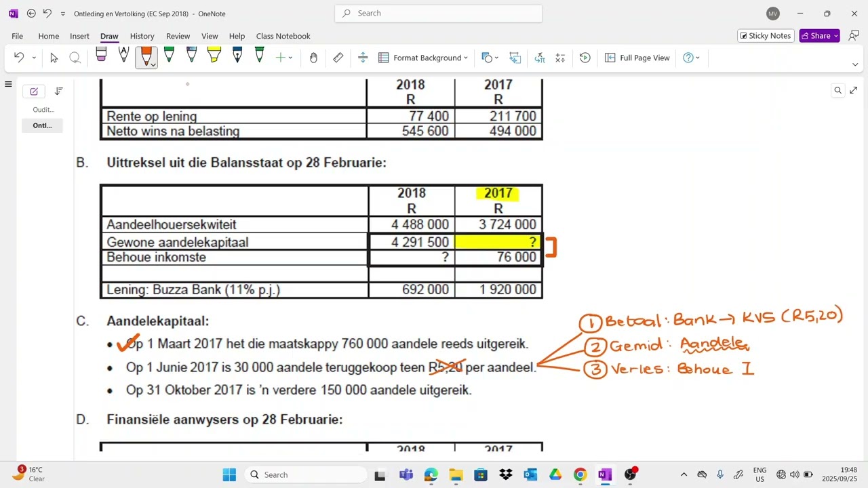868x488 pixels.
Task: Click the weather widget showing 16°C
Action: click(x=28, y=474)
